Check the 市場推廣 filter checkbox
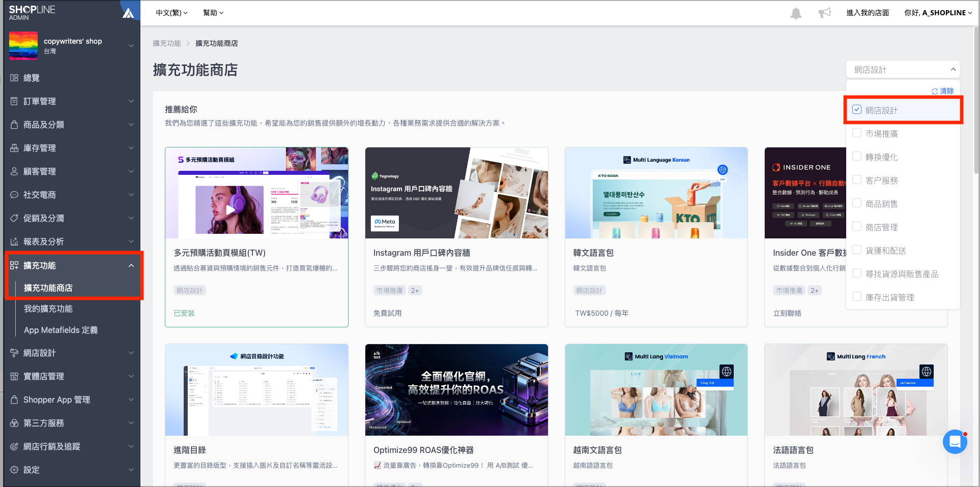 click(x=857, y=133)
